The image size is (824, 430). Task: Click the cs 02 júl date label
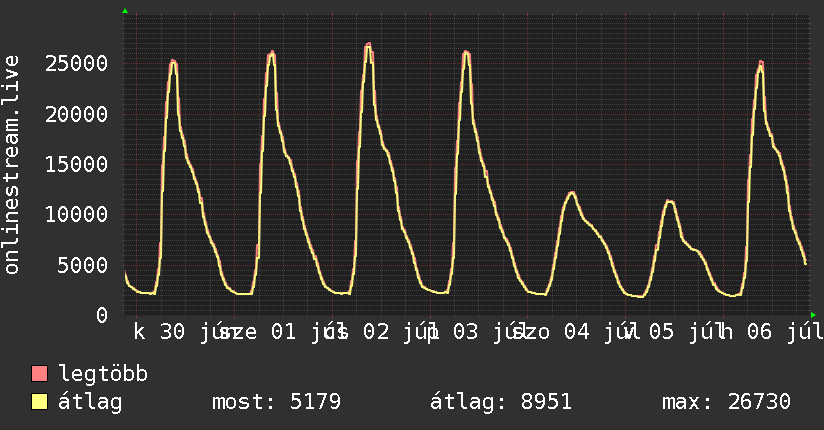[379, 332]
